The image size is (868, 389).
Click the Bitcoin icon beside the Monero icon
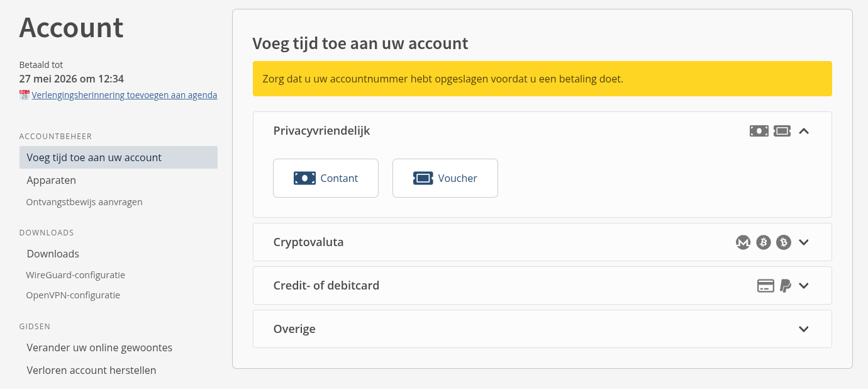pos(763,242)
